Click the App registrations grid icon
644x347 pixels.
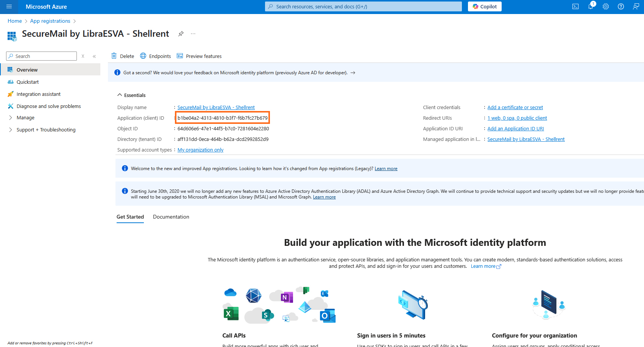coord(12,36)
